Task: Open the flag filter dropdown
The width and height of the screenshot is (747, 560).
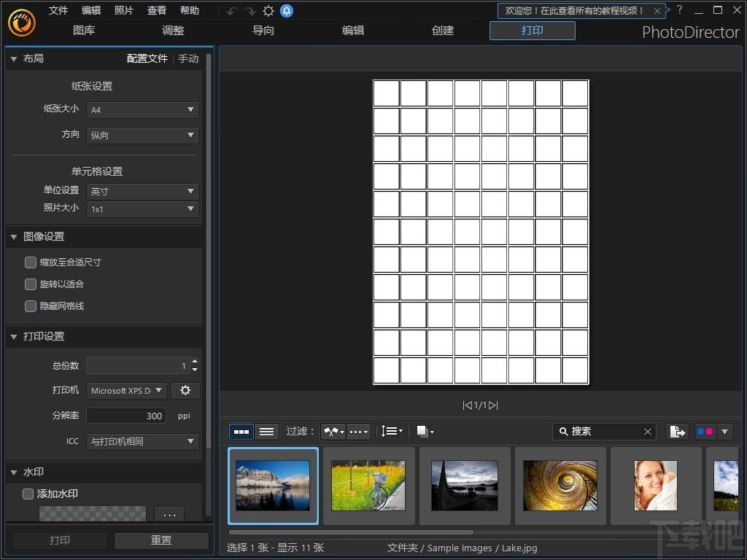Action: pyautogui.click(x=333, y=432)
